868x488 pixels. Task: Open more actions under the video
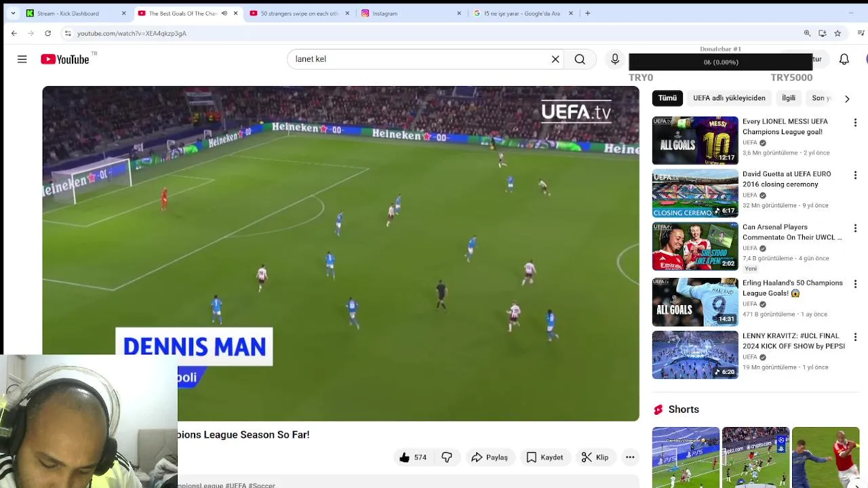(630, 457)
